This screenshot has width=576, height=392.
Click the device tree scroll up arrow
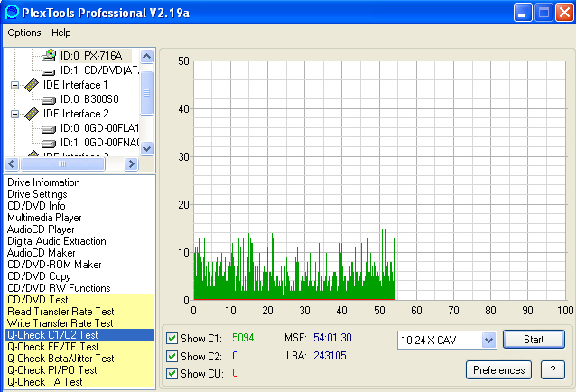click(146, 57)
